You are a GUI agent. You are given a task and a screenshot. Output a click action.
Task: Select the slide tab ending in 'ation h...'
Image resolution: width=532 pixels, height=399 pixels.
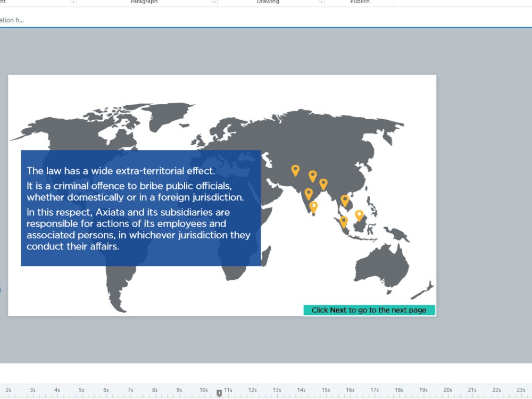click(x=12, y=20)
